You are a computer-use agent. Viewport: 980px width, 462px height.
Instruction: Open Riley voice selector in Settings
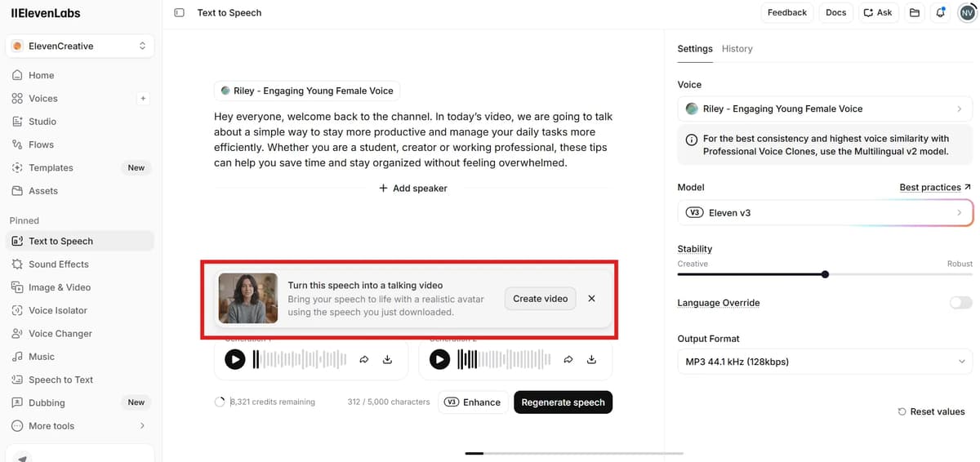[x=825, y=109]
